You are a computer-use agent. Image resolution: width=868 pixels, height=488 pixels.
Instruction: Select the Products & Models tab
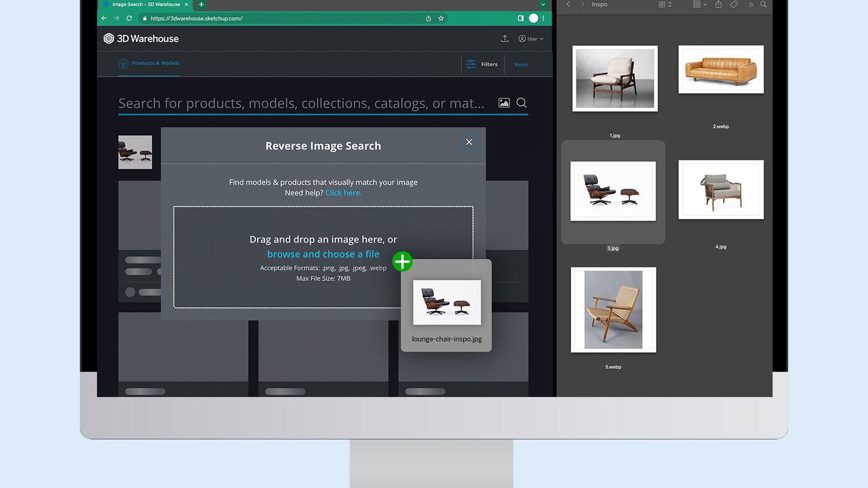coord(149,64)
